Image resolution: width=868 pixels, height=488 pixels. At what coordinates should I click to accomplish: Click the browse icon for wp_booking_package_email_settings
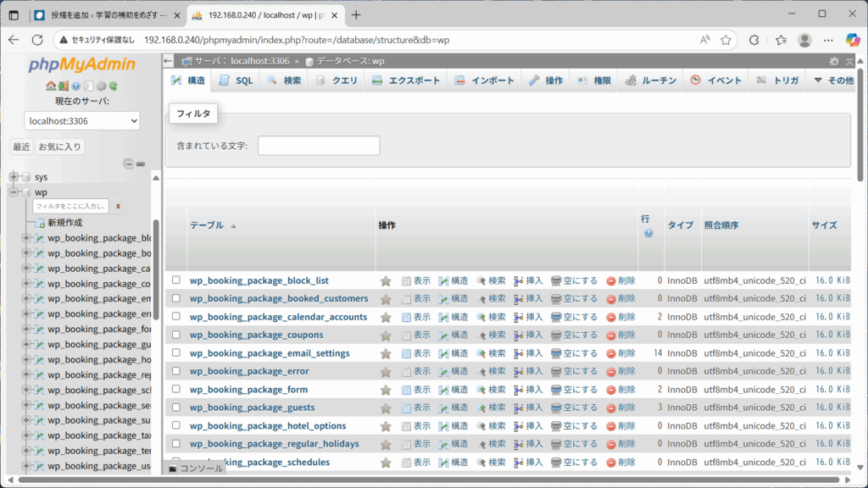click(407, 353)
